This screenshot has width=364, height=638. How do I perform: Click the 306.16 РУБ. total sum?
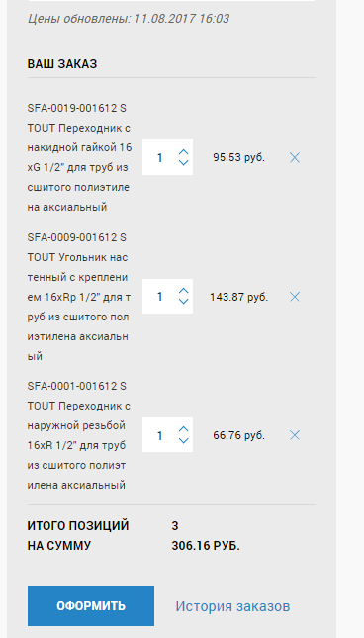point(206,546)
